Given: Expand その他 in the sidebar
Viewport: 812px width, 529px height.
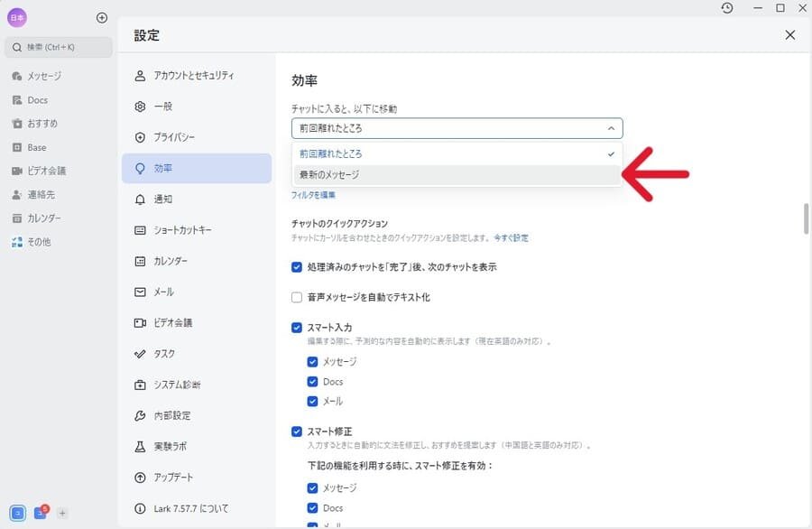Looking at the screenshot, I should (36, 242).
